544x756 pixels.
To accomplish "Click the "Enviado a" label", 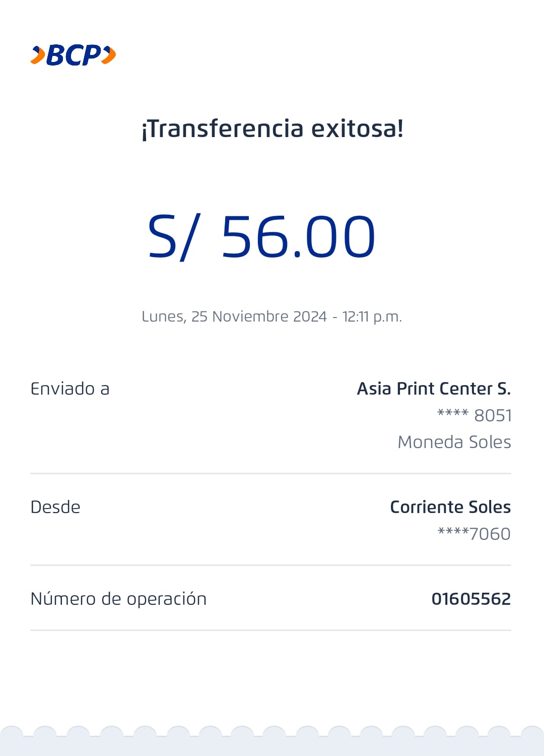I will tap(70, 389).
